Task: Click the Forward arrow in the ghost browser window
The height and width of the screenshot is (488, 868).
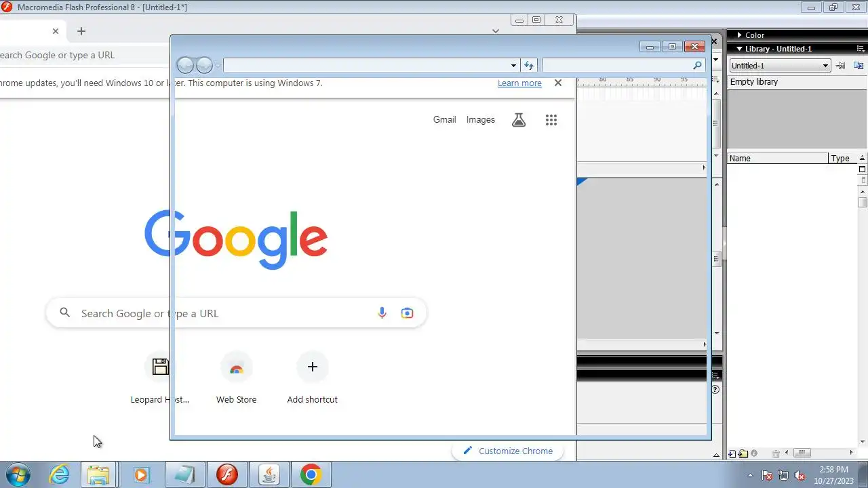Action: coord(204,65)
